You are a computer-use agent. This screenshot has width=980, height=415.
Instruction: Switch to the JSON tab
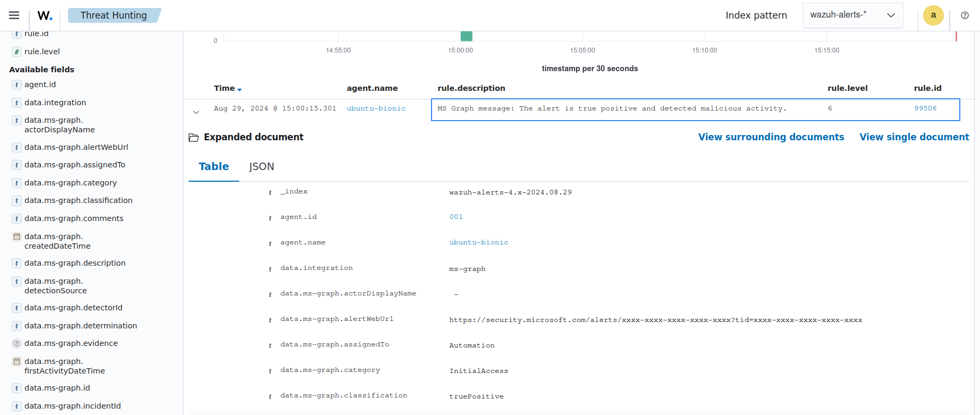[x=261, y=167]
